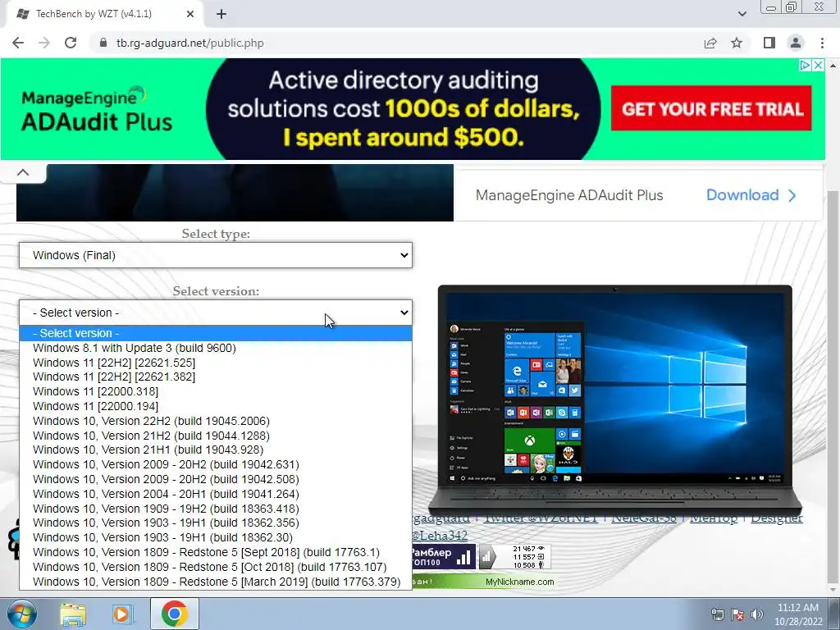
Task: Select Windows 10 20H2 build 19042.631
Action: click(216, 465)
